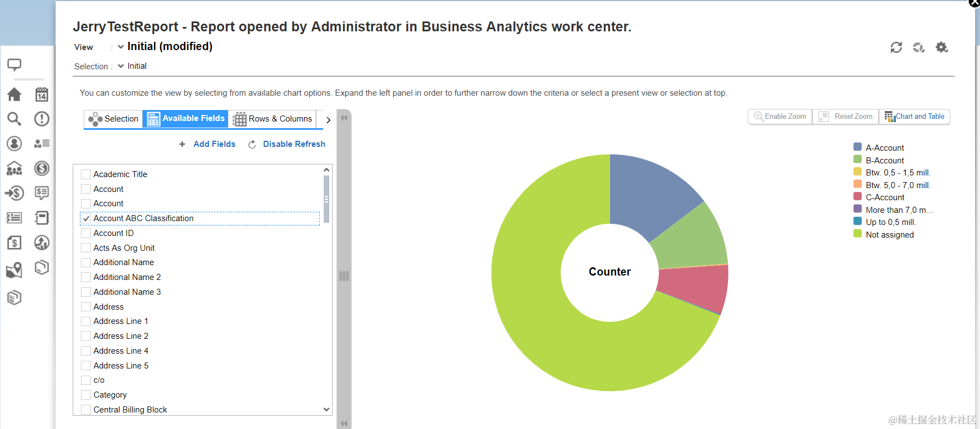Click the field list scrollbar down arrow
The width and height of the screenshot is (980, 429).
pos(326,409)
